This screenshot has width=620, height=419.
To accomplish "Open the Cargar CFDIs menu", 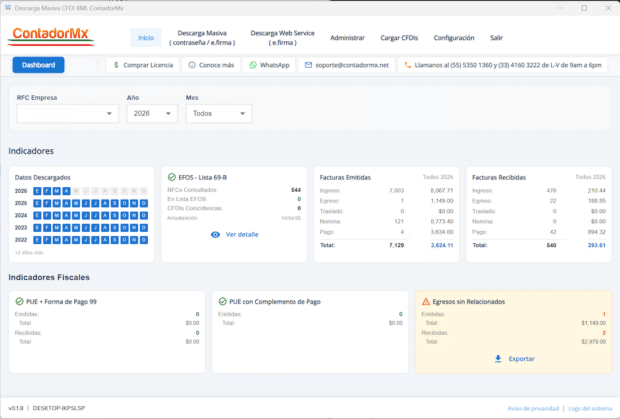I will [399, 38].
